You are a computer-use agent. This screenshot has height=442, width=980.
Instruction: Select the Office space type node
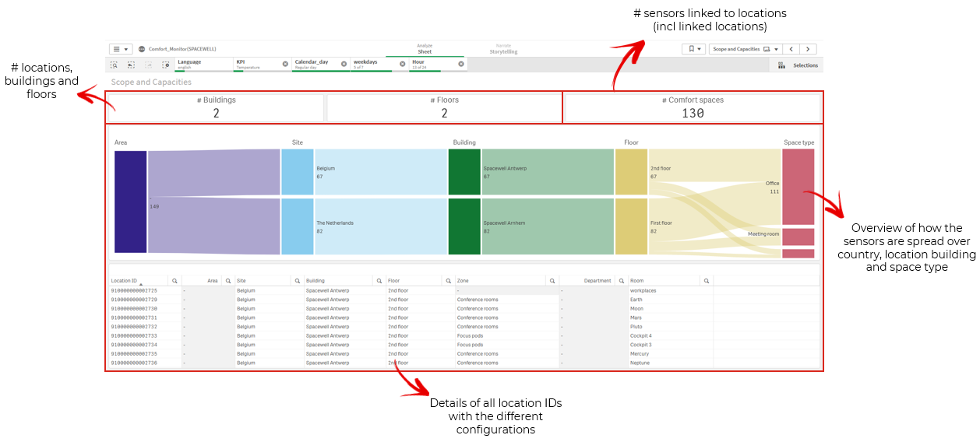(x=798, y=187)
